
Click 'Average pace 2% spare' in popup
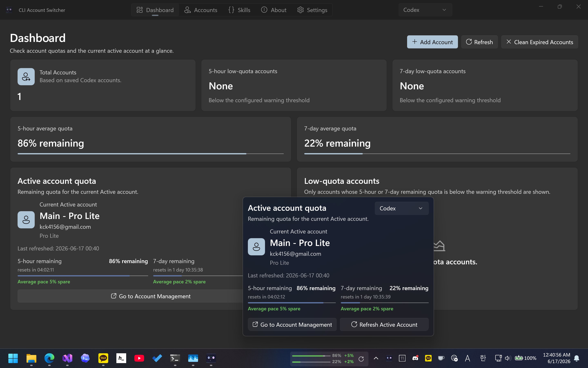pos(367,309)
